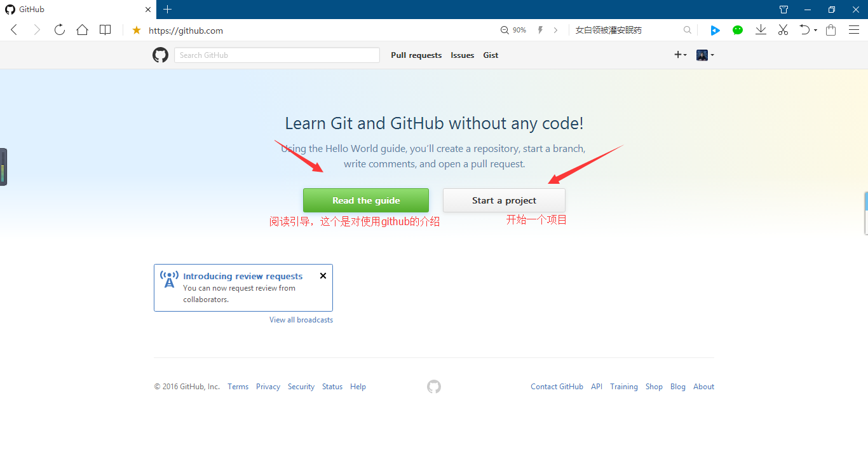Screen dimensions: 868x463
Task: Go to Issues in the header
Action: (462, 55)
